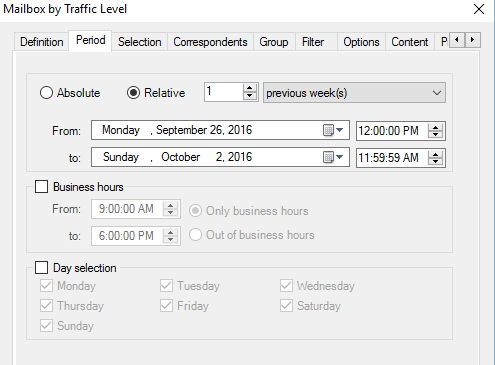Screen dimensions: 495x365
Task: Toggle the Monday checkbox
Action: 46,286
